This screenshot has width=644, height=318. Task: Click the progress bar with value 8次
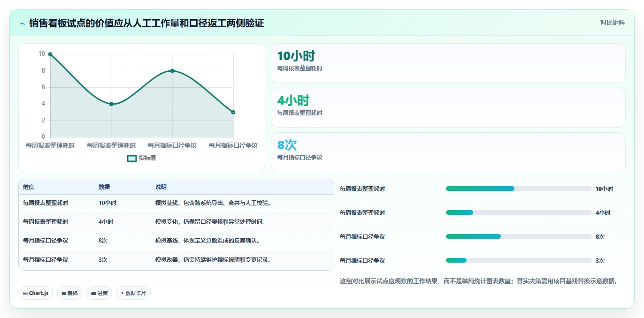click(519, 236)
